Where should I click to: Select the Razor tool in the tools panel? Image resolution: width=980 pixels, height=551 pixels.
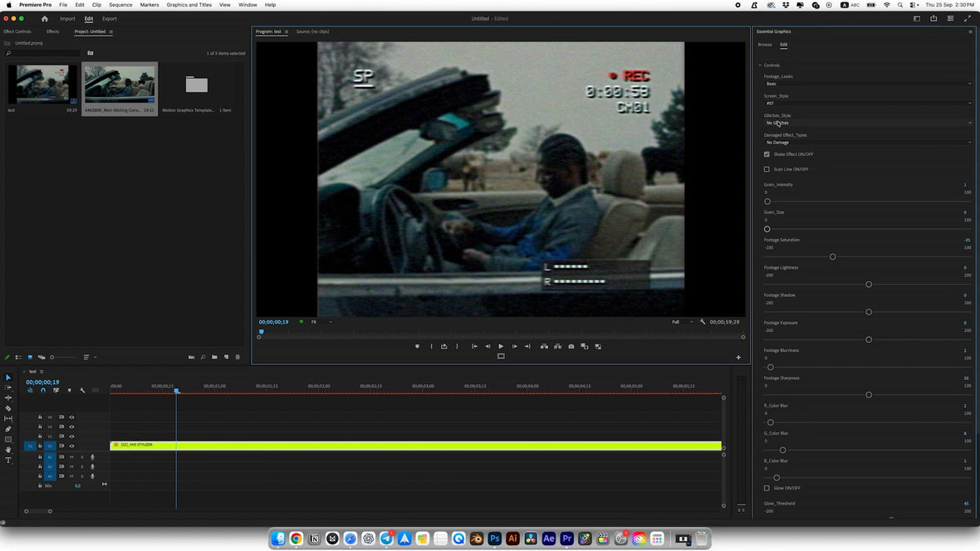click(x=8, y=408)
